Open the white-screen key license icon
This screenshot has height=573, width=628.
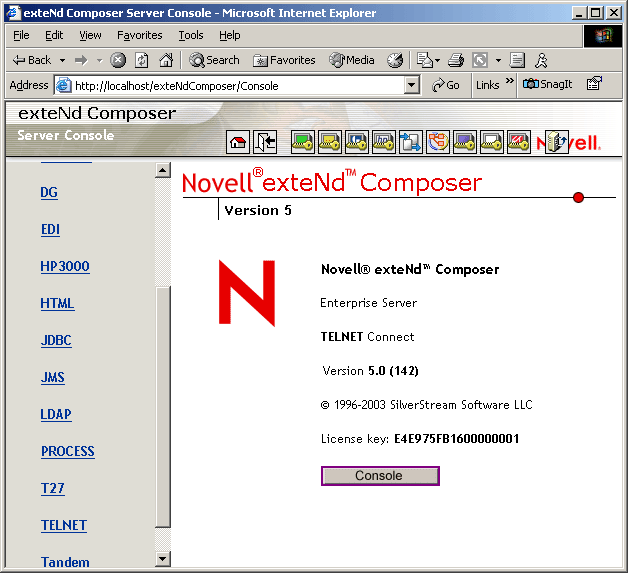(492, 142)
